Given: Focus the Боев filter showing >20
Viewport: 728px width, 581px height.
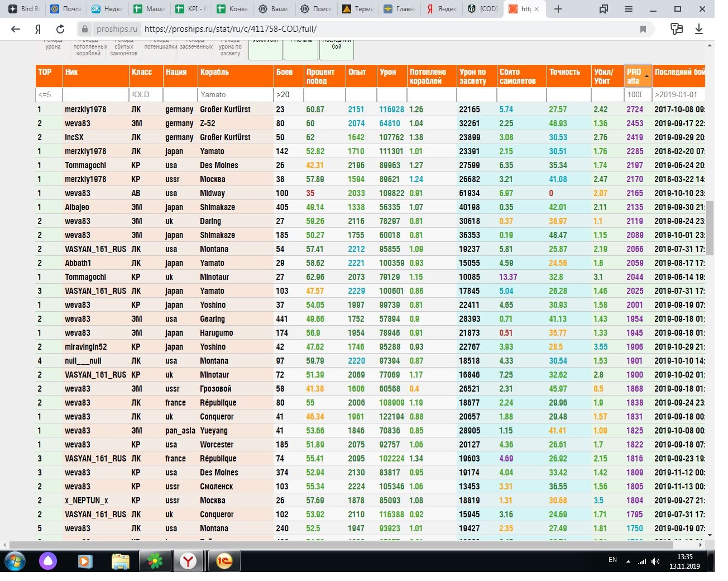Looking at the screenshot, I should pyautogui.click(x=288, y=94).
